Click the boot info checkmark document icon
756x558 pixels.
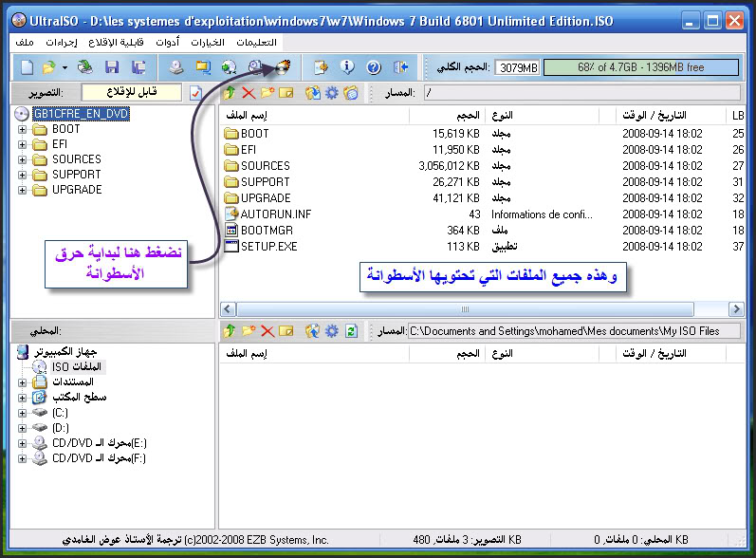pyautogui.click(x=195, y=93)
